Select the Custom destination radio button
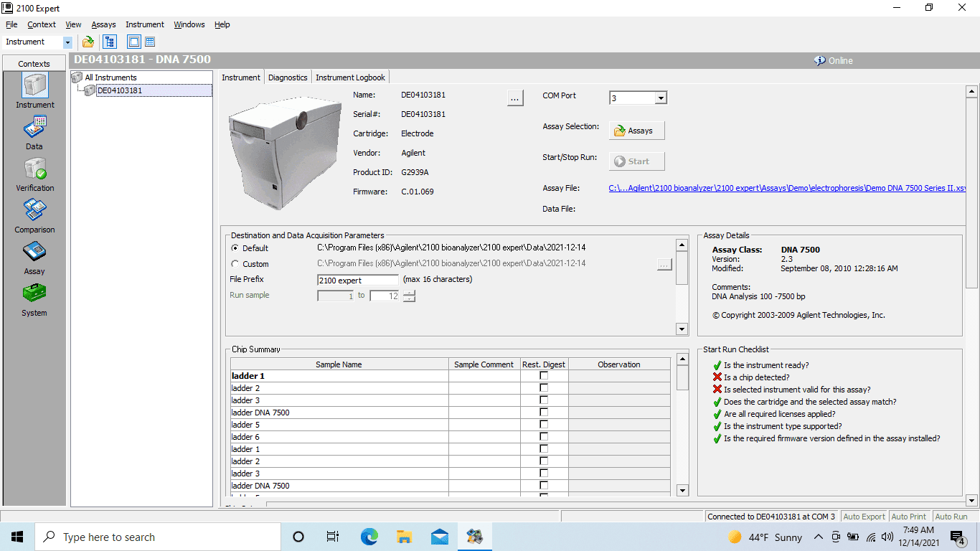980x551 pixels. tap(235, 264)
